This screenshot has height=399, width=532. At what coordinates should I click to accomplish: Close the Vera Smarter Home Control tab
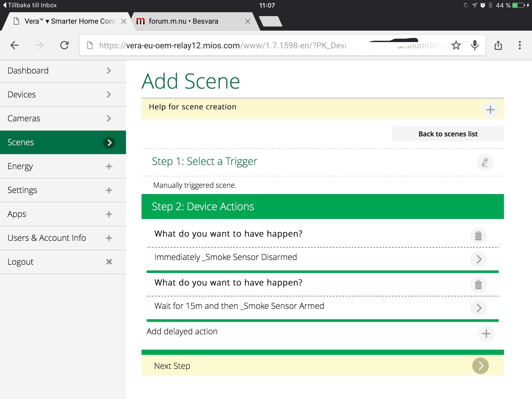tap(124, 21)
